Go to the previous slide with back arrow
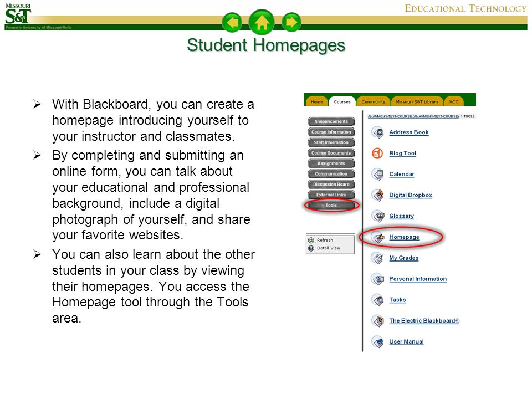532x399 pixels. click(232, 22)
